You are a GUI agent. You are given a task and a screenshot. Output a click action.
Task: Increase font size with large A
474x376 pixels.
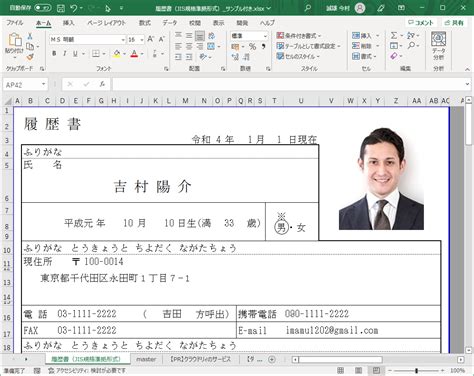click(x=151, y=39)
